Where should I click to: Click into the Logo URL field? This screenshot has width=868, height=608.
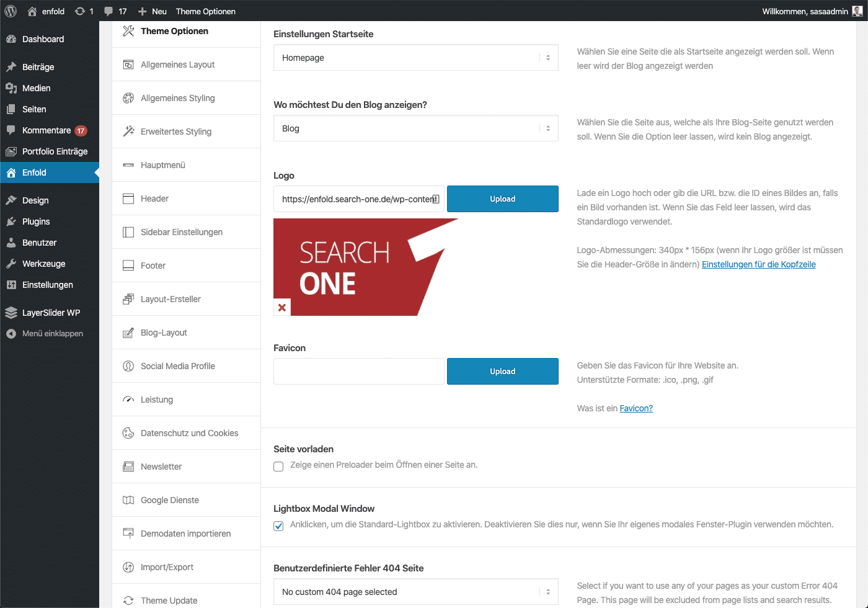359,199
